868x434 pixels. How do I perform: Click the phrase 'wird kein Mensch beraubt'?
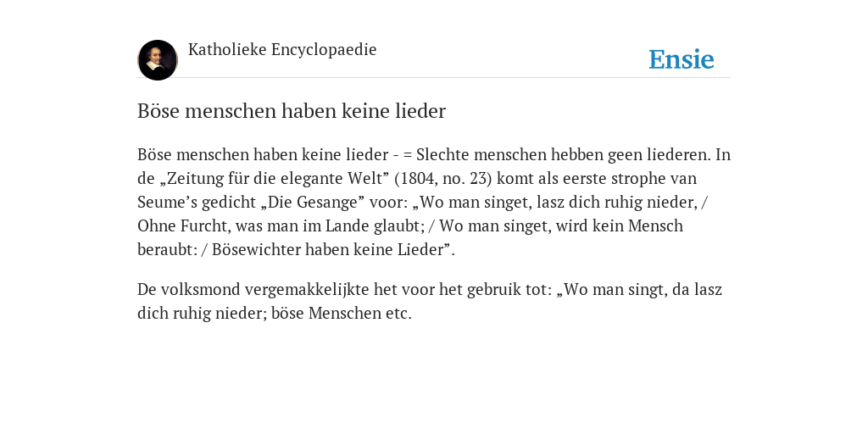tap(410, 238)
